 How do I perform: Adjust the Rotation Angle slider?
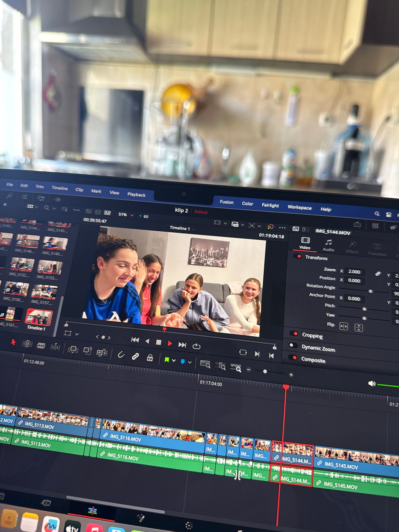(370, 291)
